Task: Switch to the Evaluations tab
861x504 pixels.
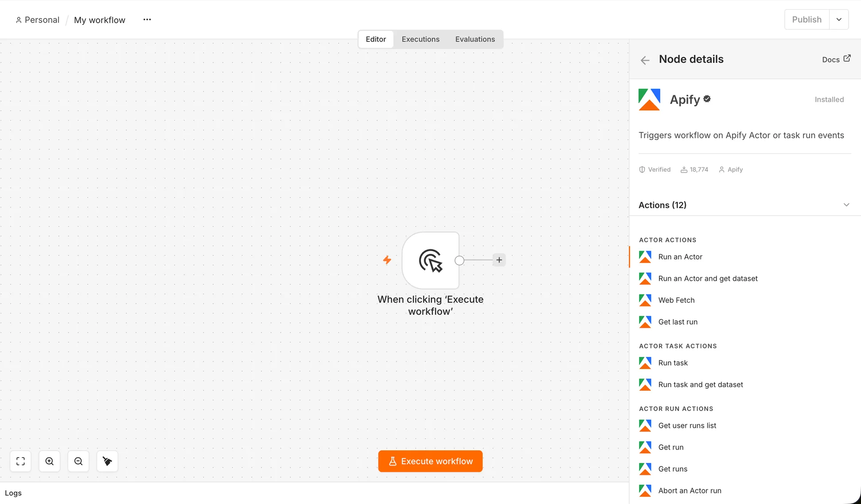Action: click(475, 39)
